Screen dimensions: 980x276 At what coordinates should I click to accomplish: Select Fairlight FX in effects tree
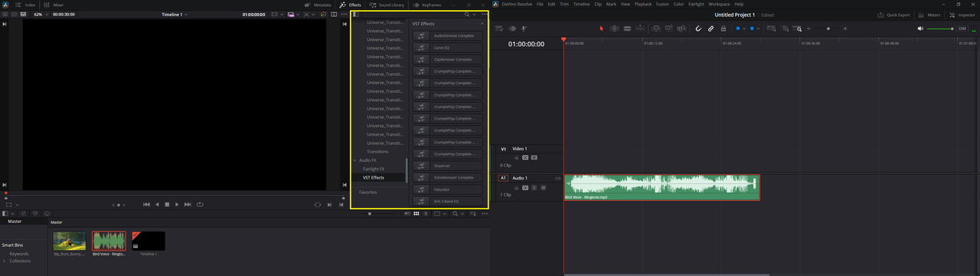(x=374, y=169)
